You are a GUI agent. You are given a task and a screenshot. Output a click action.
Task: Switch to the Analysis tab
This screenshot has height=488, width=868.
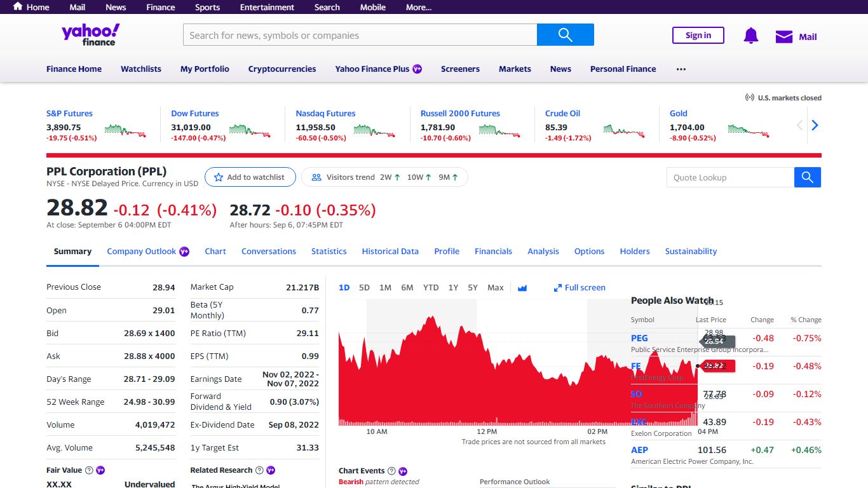tap(543, 251)
